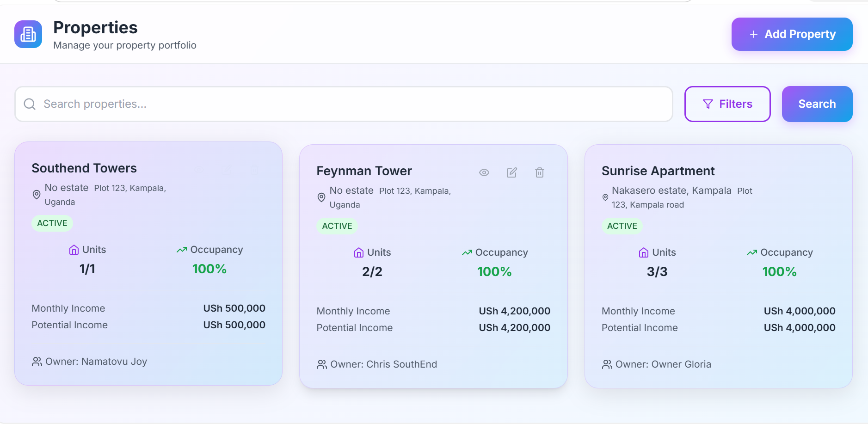Click the Units home icon on Southend Towers
Image resolution: width=868 pixels, height=424 pixels.
click(74, 250)
